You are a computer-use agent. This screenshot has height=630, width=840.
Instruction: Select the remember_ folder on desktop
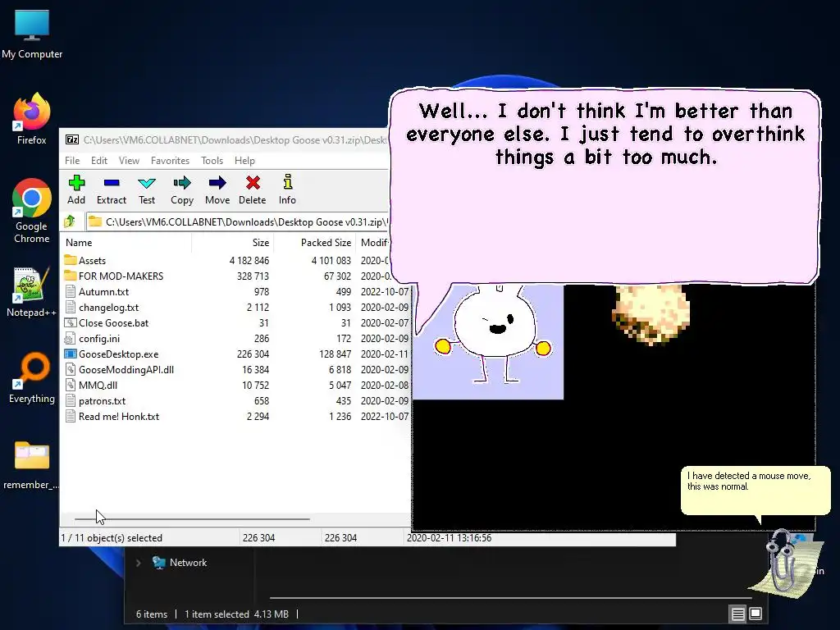click(x=32, y=465)
